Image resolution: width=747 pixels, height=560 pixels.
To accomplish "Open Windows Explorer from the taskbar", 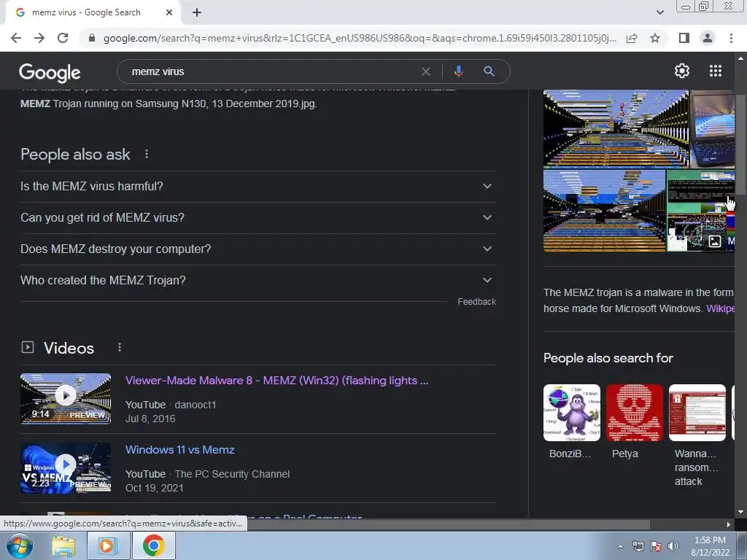I will [63, 545].
